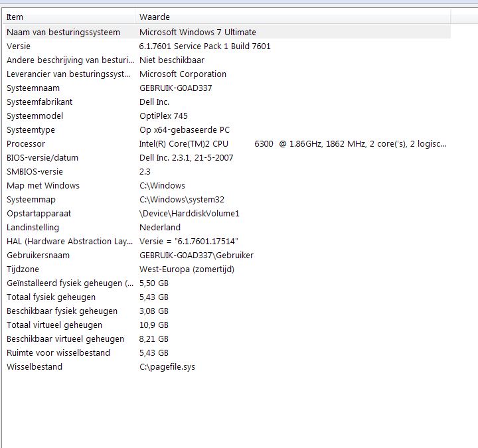Screen dimensions: 478x448
Task: Click the '3,08 GB' value
Action: point(154,311)
